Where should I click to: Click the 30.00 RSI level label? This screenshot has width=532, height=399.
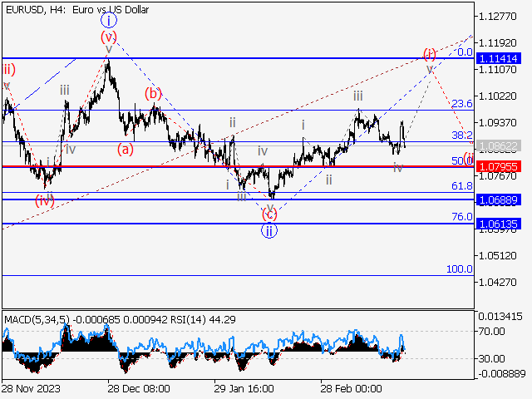coord(491,358)
